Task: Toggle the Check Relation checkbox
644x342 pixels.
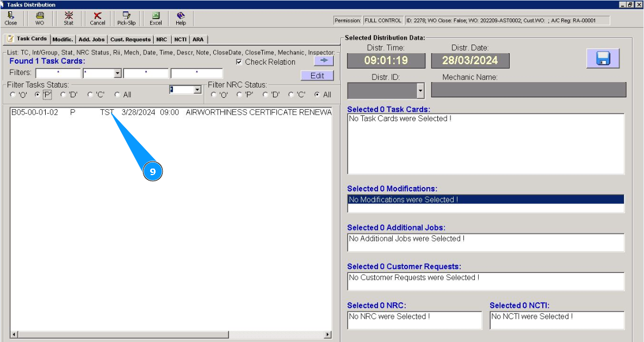Action: (239, 62)
